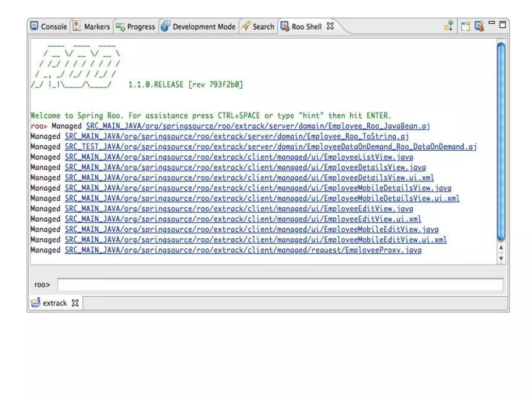Minimize the Roo Shell view panel
The height and width of the screenshot is (399, 532).
[492, 23]
